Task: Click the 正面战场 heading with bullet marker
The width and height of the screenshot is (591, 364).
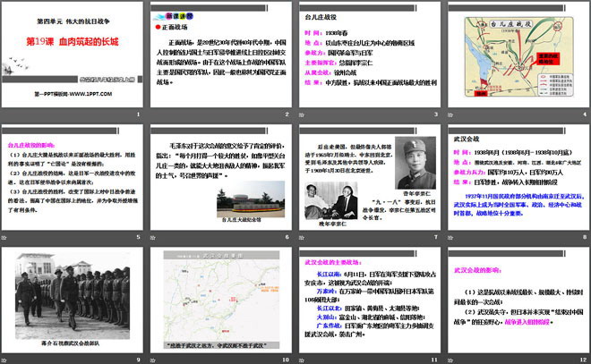Action: click(186, 28)
